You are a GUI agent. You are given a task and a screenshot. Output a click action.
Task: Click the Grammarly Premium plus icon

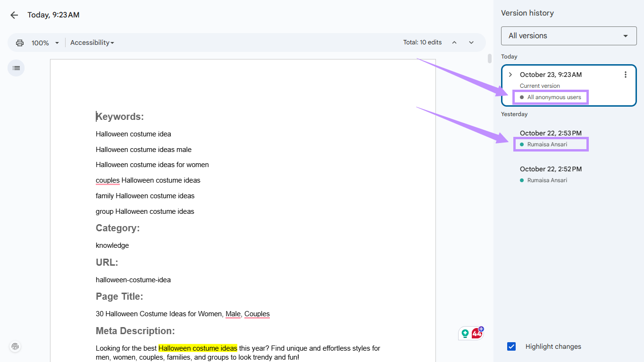(481, 328)
